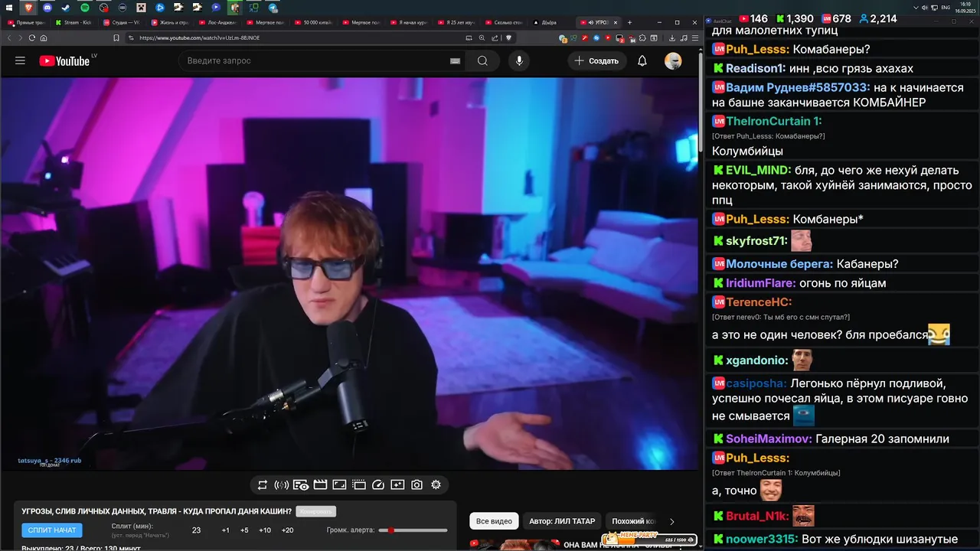This screenshot has height=551, width=980.
Task: Toggle the theater frame icon under the video
Action: click(339, 484)
